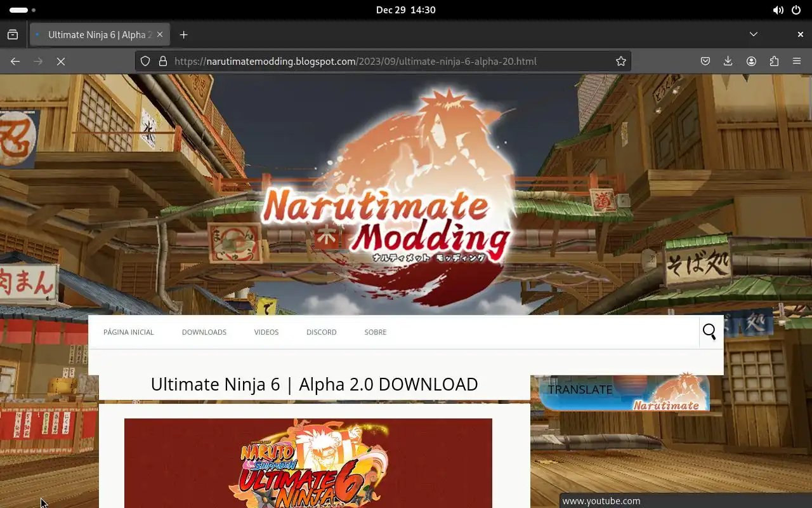Close the Ultimate Ninja 6 tab

160,34
